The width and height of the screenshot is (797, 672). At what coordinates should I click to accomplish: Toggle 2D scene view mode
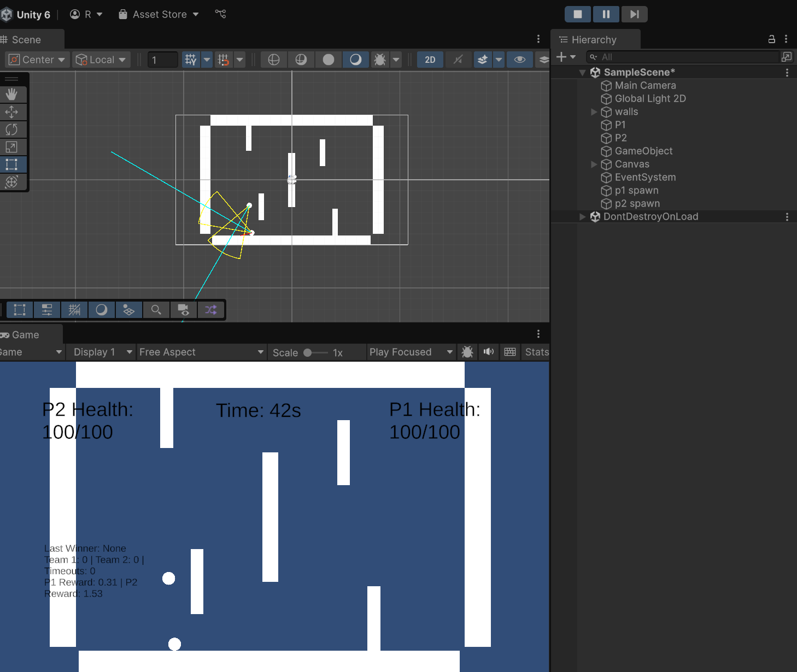[430, 60]
